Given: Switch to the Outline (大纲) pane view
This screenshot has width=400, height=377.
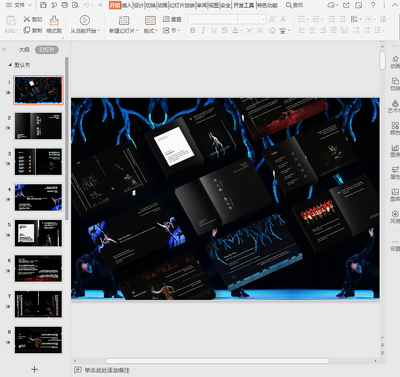Looking at the screenshot, I should pos(24,50).
